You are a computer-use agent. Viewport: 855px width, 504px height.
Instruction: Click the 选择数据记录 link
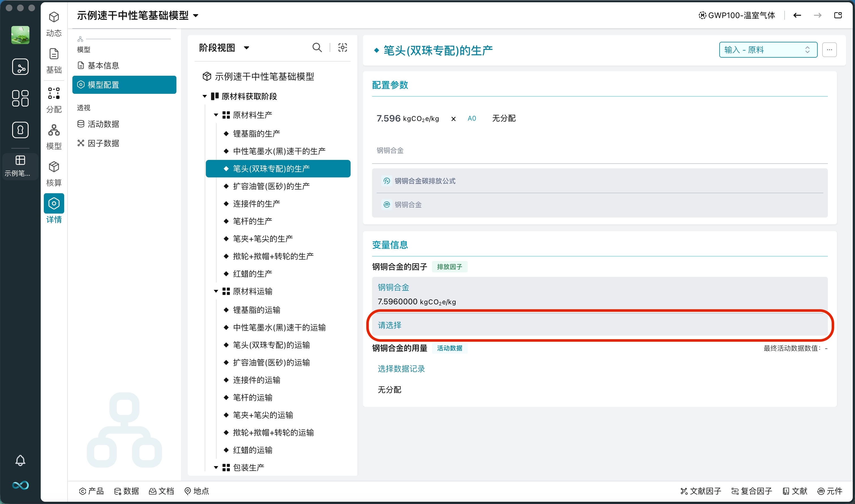click(401, 369)
